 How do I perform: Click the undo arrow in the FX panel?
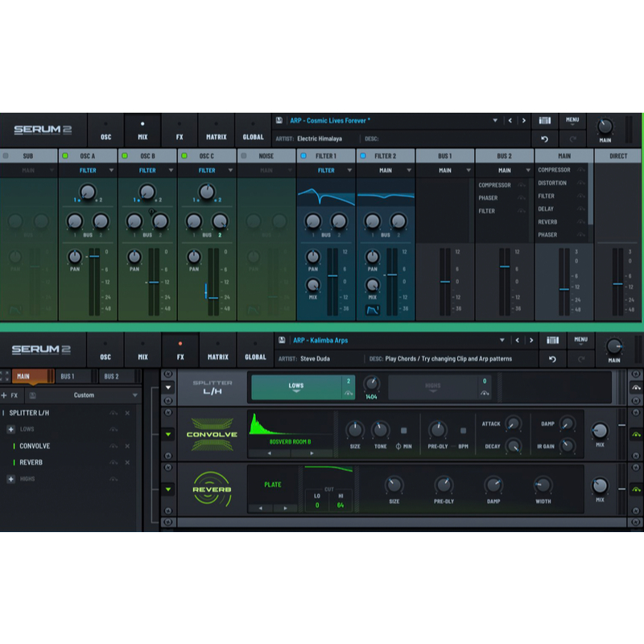coord(552,359)
